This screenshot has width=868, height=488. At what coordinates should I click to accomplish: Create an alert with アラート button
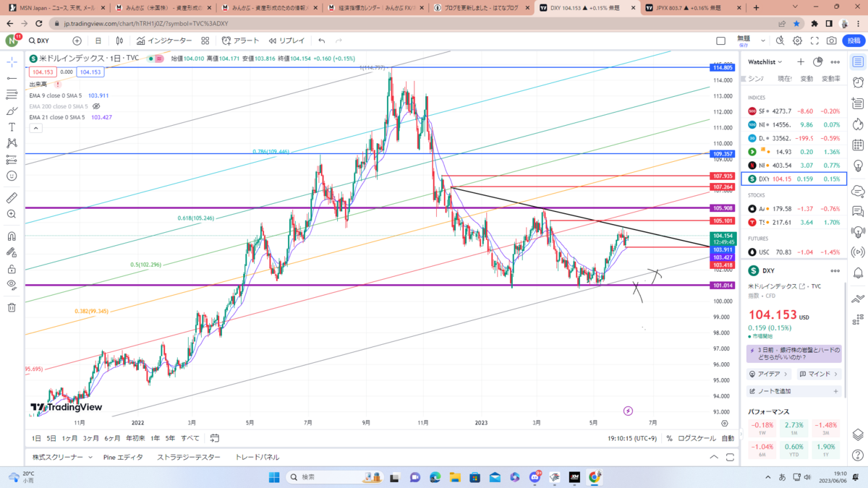tap(241, 40)
